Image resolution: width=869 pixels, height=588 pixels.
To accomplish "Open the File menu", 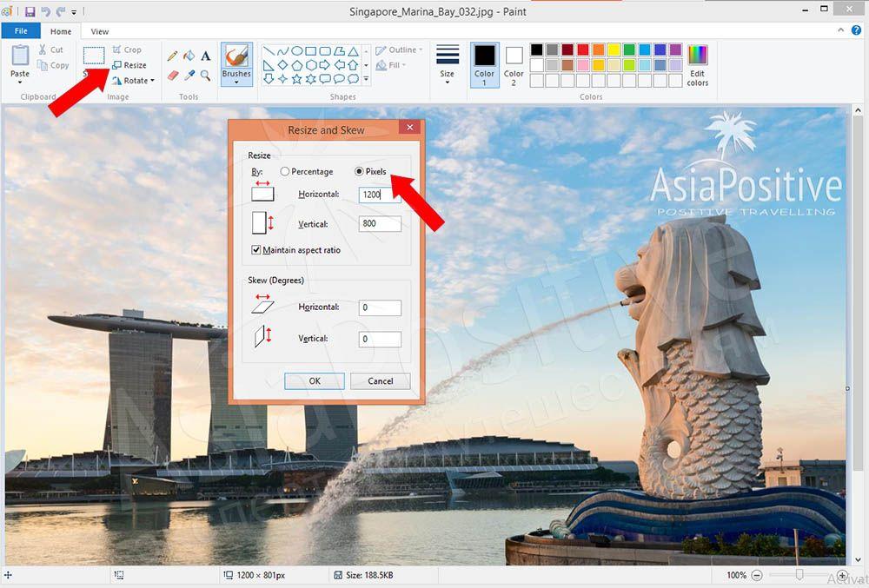I will (x=20, y=31).
